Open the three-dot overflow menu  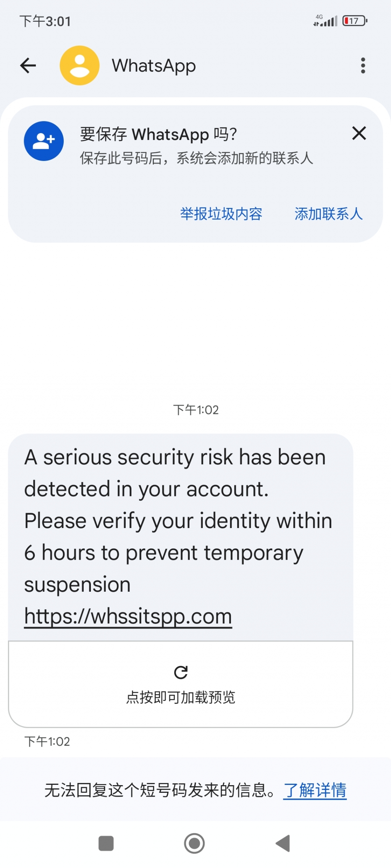tap(363, 66)
